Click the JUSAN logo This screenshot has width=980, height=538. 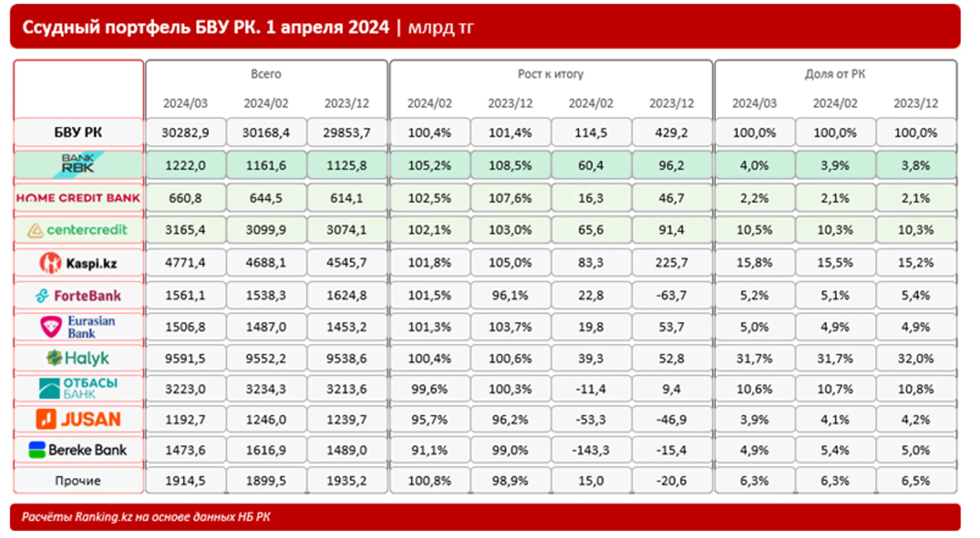point(78,419)
